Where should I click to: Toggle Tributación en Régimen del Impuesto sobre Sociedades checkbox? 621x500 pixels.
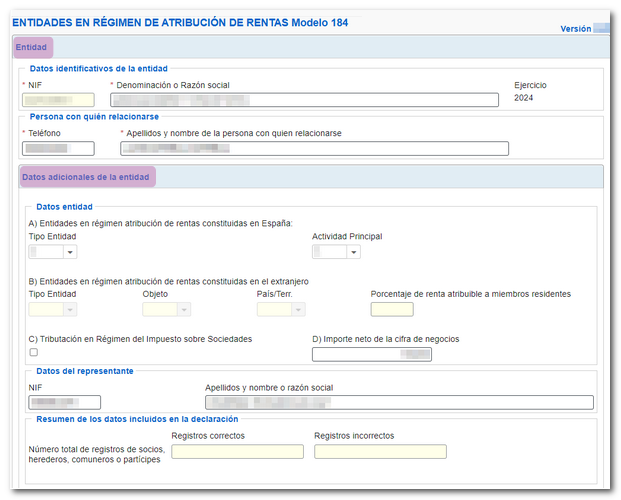pos(34,353)
